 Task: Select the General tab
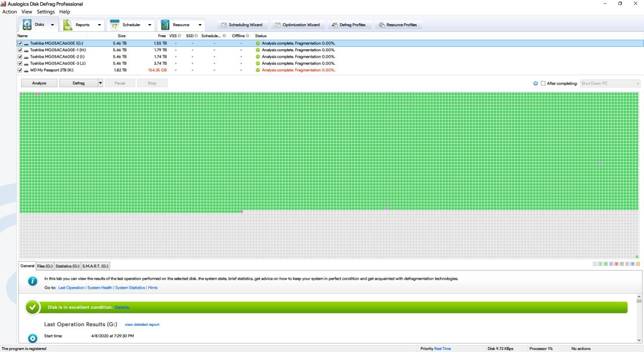(28, 266)
